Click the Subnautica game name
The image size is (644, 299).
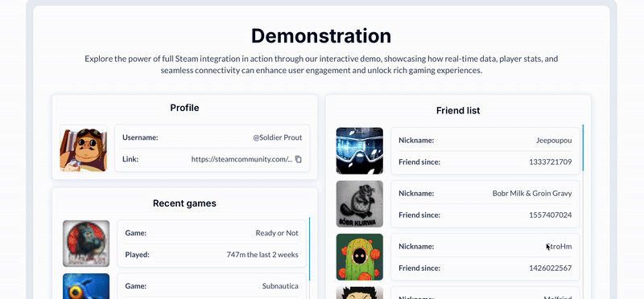click(x=280, y=286)
